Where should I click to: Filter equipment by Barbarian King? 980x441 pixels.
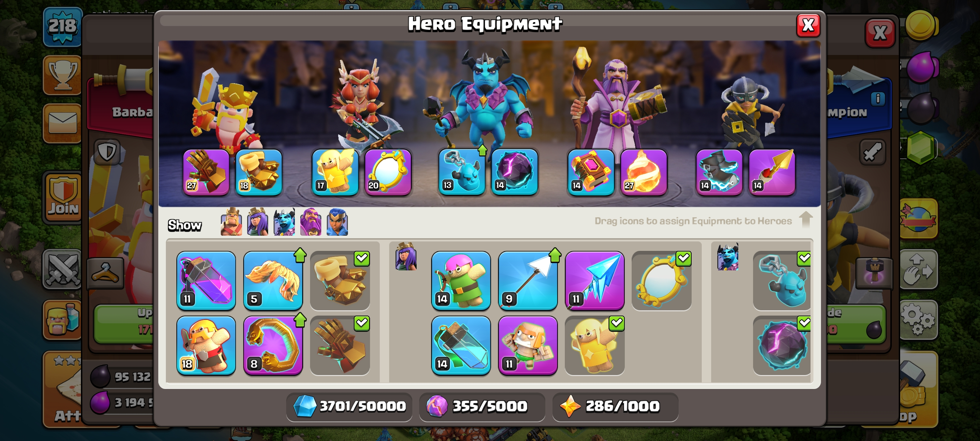[x=231, y=222]
